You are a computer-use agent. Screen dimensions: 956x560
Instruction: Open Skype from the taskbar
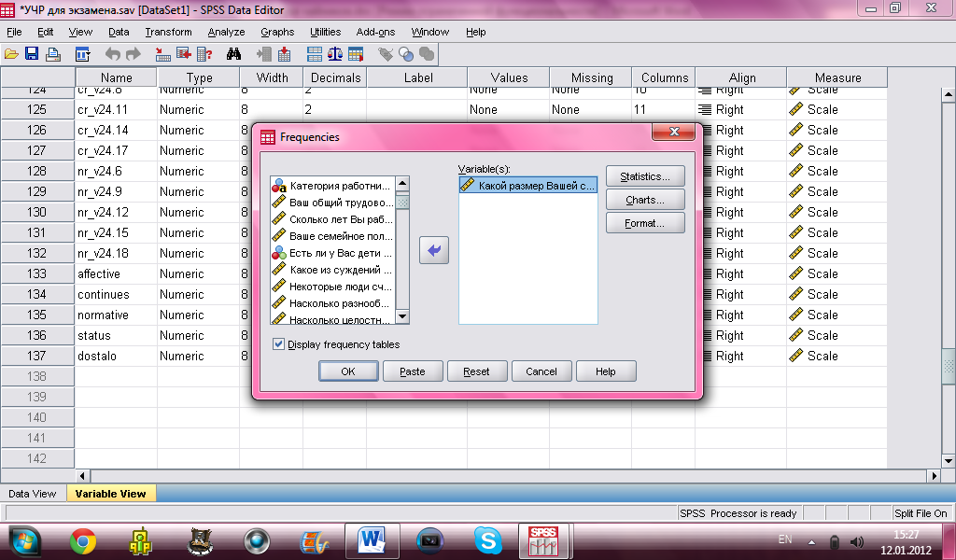coord(488,540)
